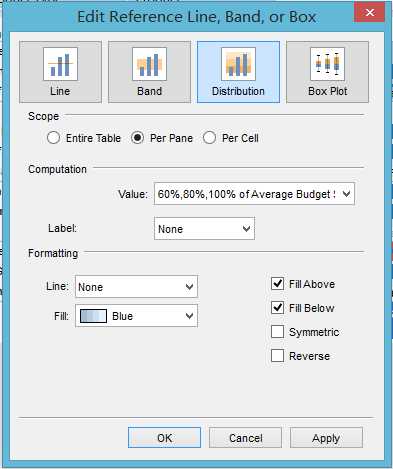Screen dimensions: 393x469
Task: Uncheck the Fill Above checkbox
Action: [x=278, y=284]
